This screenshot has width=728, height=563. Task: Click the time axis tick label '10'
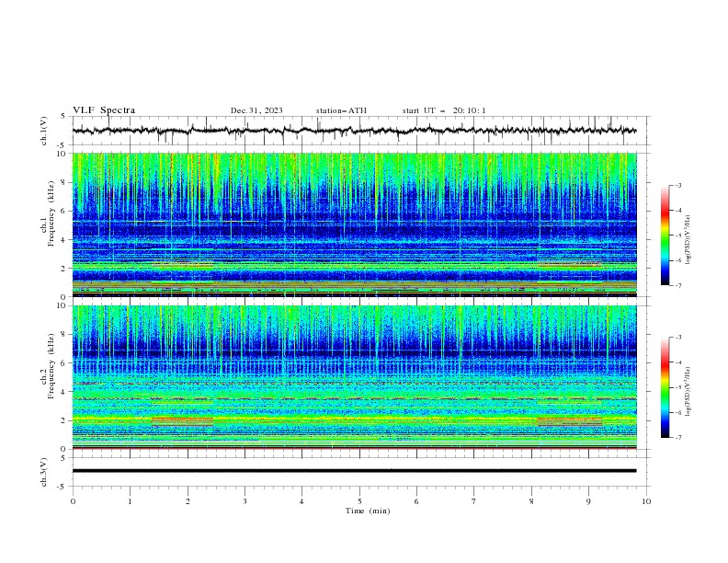[x=646, y=501]
